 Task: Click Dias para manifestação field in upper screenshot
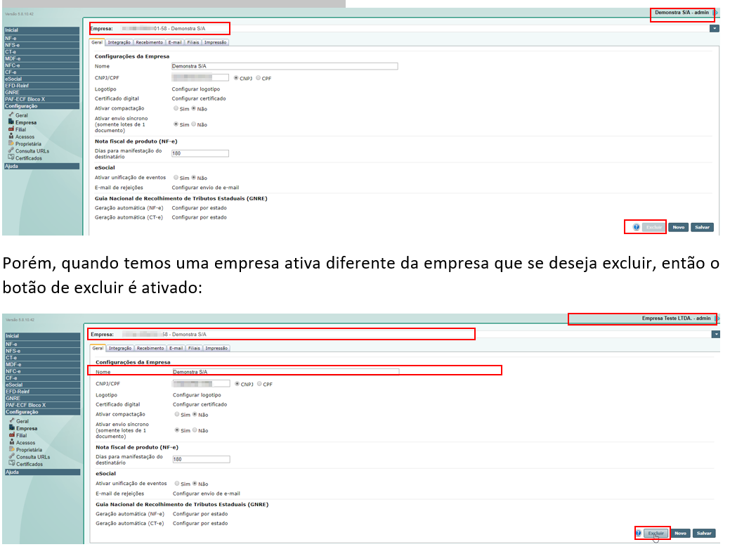click(200, 153)
